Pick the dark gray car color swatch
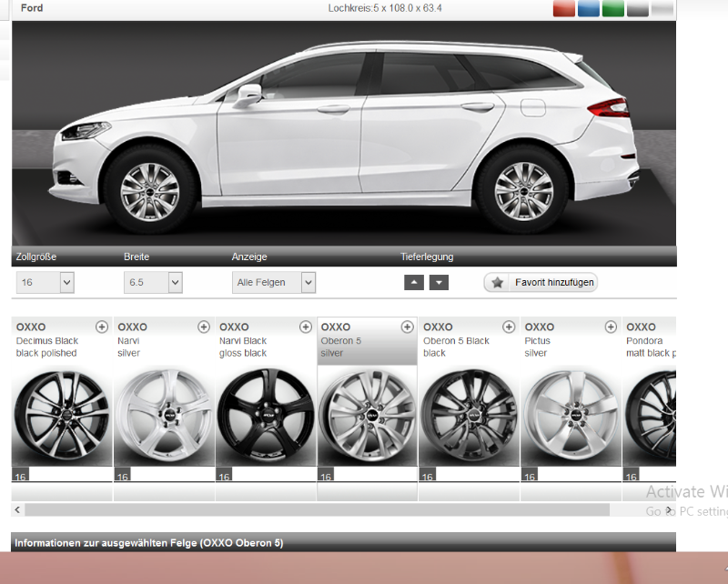 click(638, 8)
